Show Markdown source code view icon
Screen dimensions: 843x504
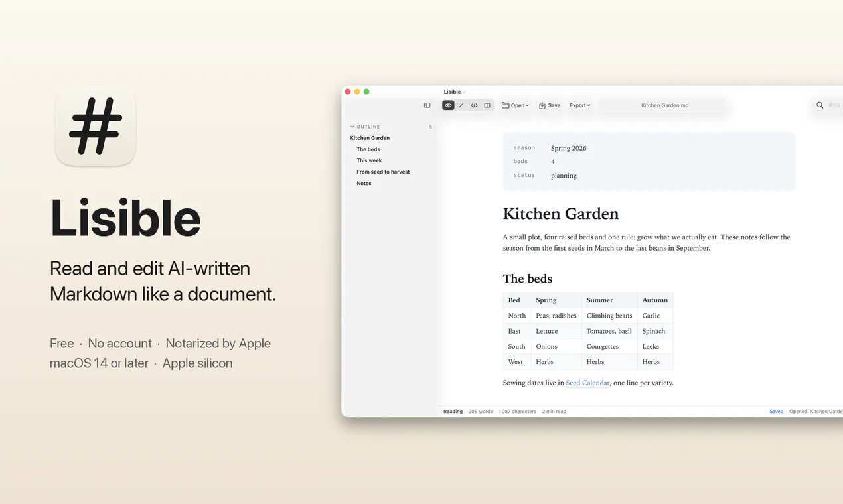click(474, 105)
